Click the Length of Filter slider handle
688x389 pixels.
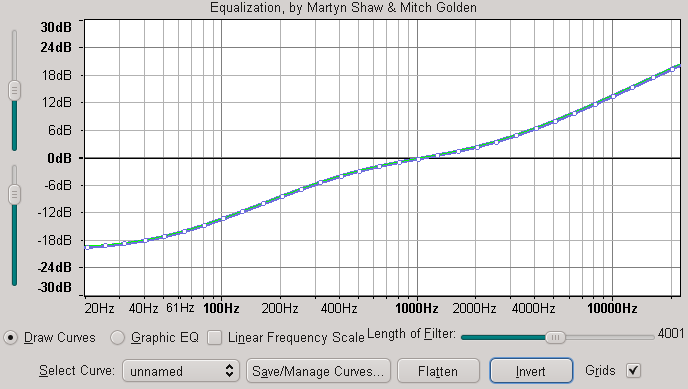555,337
